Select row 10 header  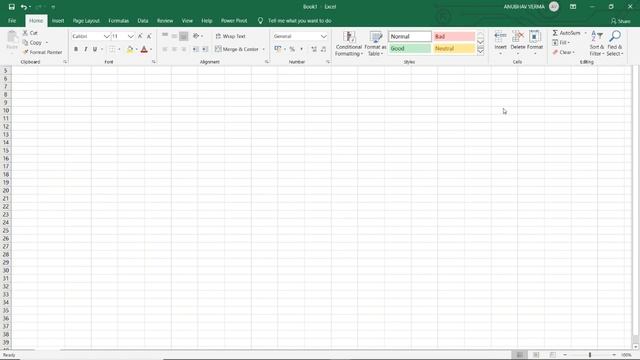tap(6, 111)
